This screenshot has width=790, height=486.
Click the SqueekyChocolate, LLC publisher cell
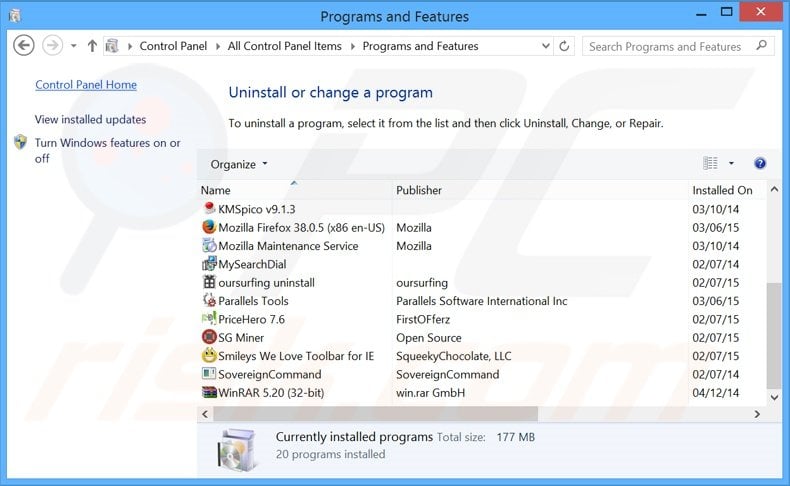point(453,356)
